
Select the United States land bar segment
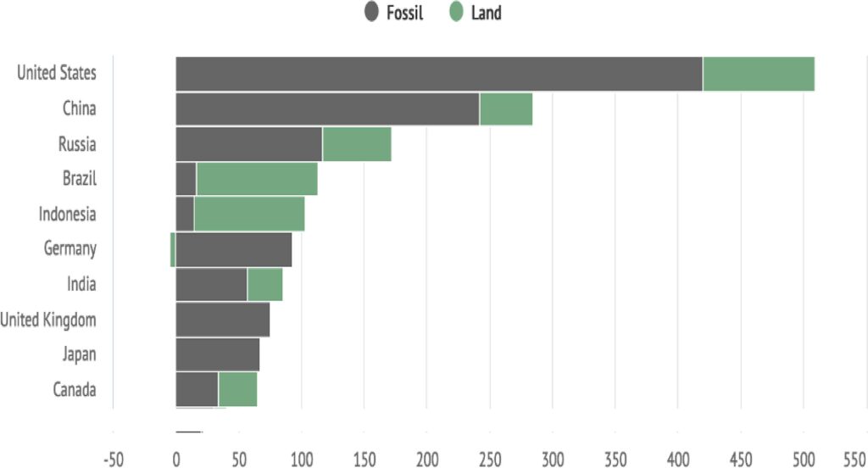pos(758,74)
